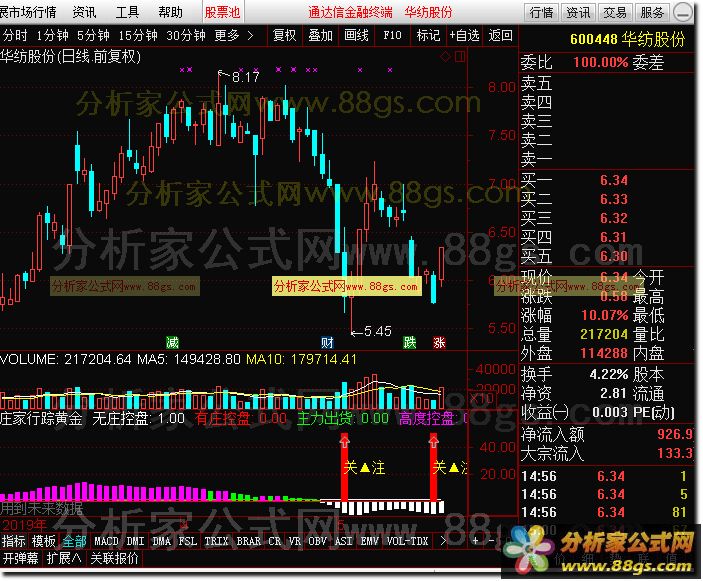The image size is (703, 581).
Task: Switch to the FSL indicator
Action: pyautogui.click(x=188, y=541)
